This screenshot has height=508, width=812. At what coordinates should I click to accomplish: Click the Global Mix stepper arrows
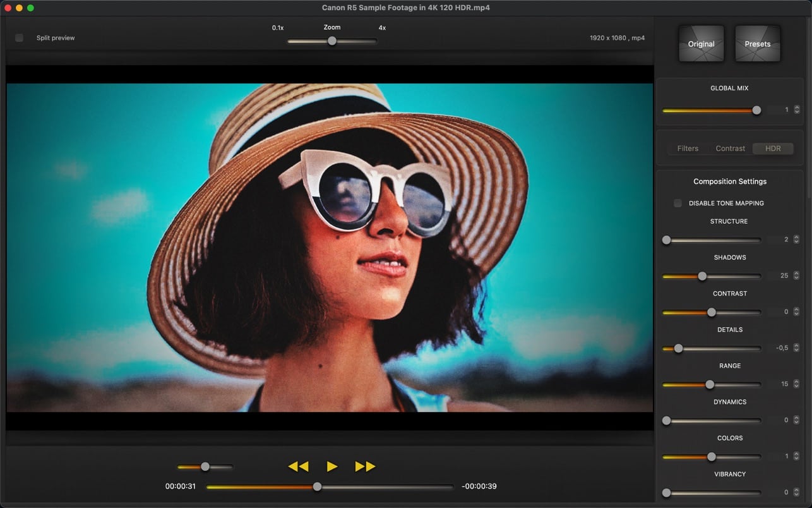[797, 110]
